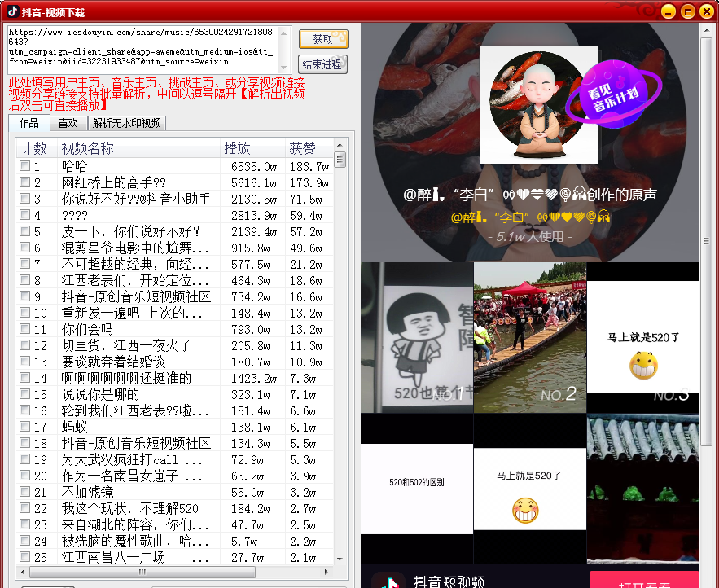Check the checkbox for row 1 哈哈

[24, 166]
